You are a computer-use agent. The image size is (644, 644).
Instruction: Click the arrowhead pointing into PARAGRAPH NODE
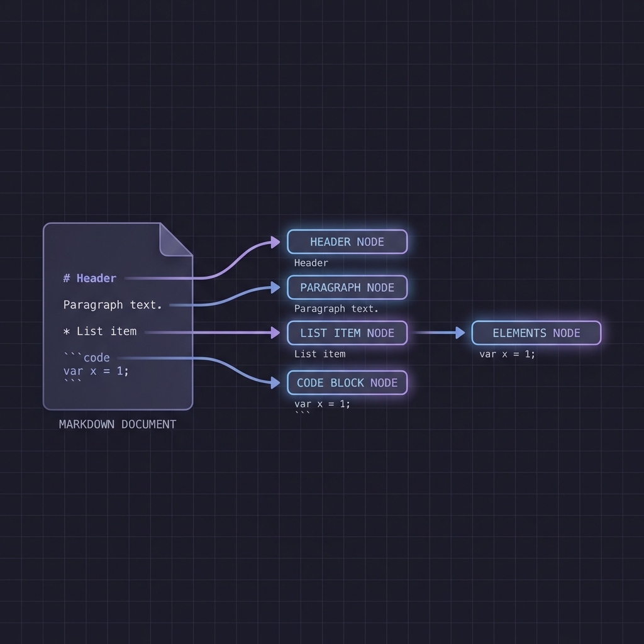[275, 287]
